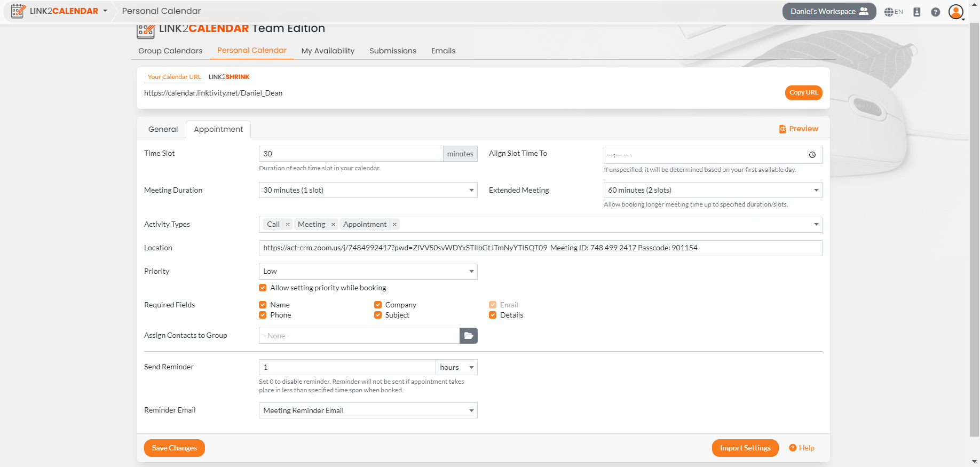This screenshot has height=467, width=980.
Task: Open Daniel's Workspace selector
Action: (829, 11)
